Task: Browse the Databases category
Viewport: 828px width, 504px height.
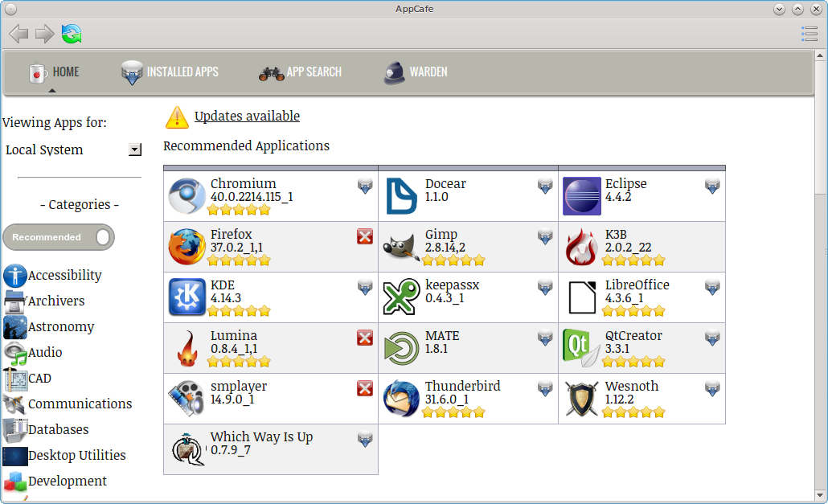Action: 58,429
